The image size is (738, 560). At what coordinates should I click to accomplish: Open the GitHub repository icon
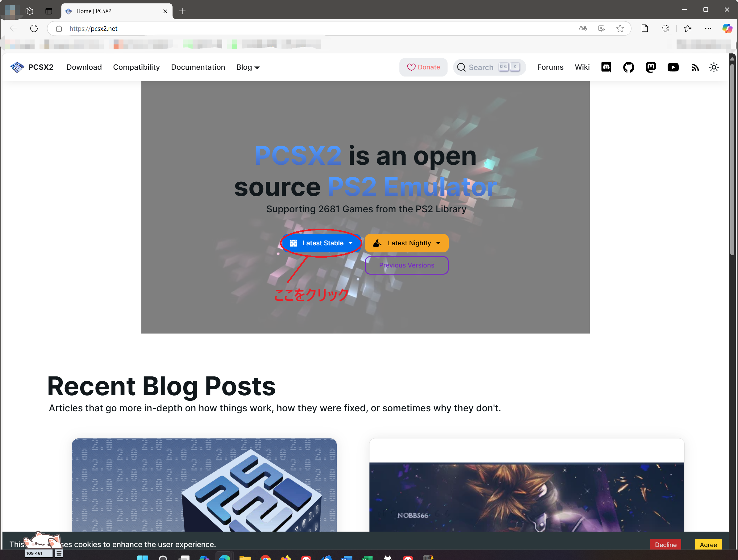(x=628, y=67)
